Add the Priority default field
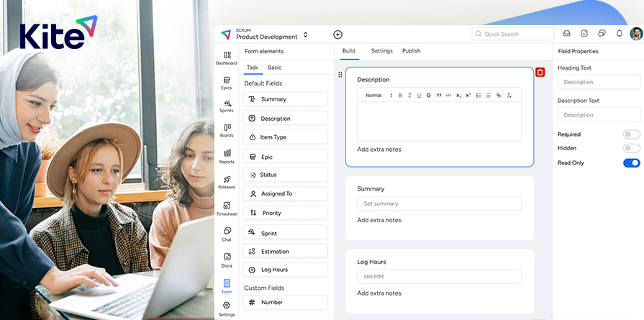The height and width of the screenshot is (320, 644). [286, 213]
